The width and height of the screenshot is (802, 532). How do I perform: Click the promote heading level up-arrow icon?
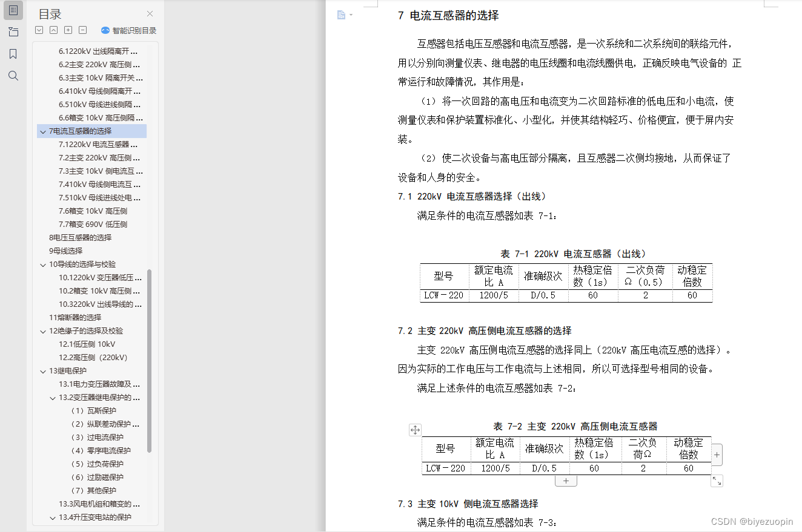point(53,30)
